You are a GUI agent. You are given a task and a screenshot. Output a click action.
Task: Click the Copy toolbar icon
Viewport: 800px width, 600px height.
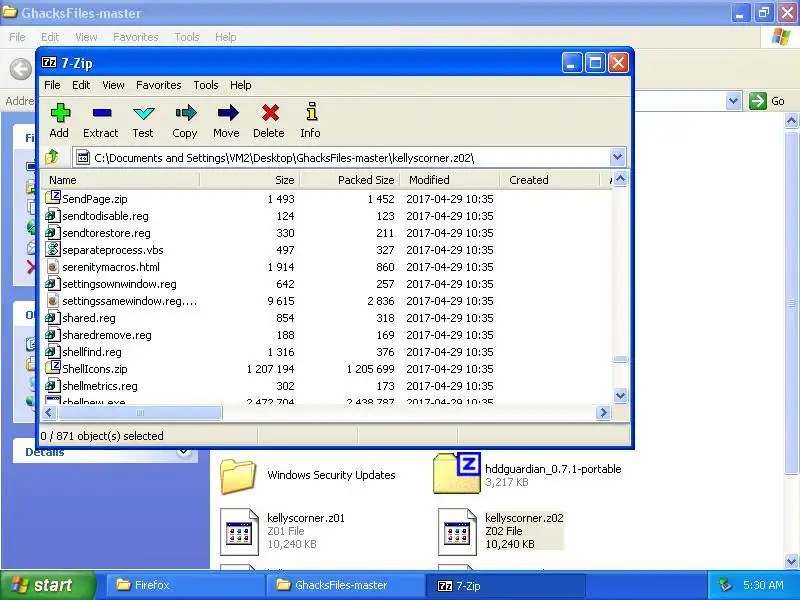point(185,113)
